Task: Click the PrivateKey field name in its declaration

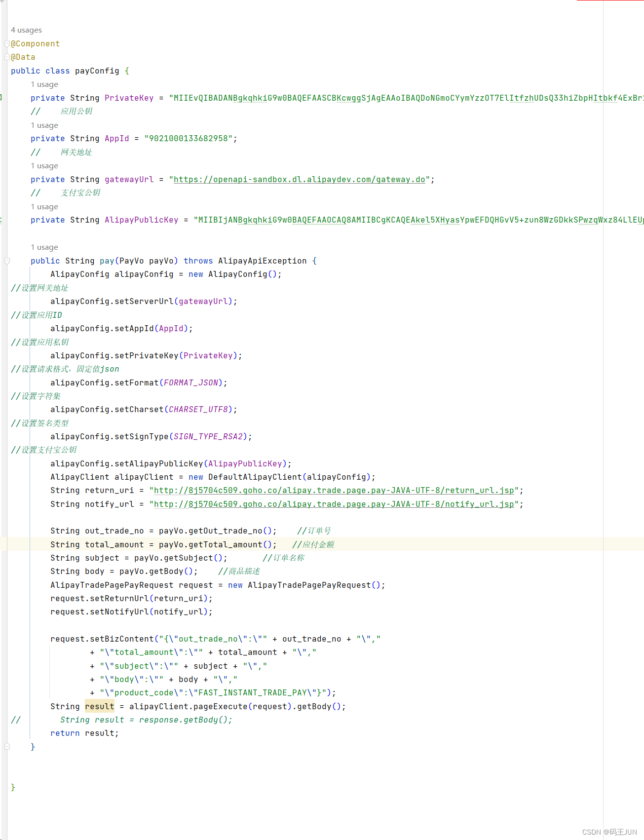Action: (x=129, y=98)
